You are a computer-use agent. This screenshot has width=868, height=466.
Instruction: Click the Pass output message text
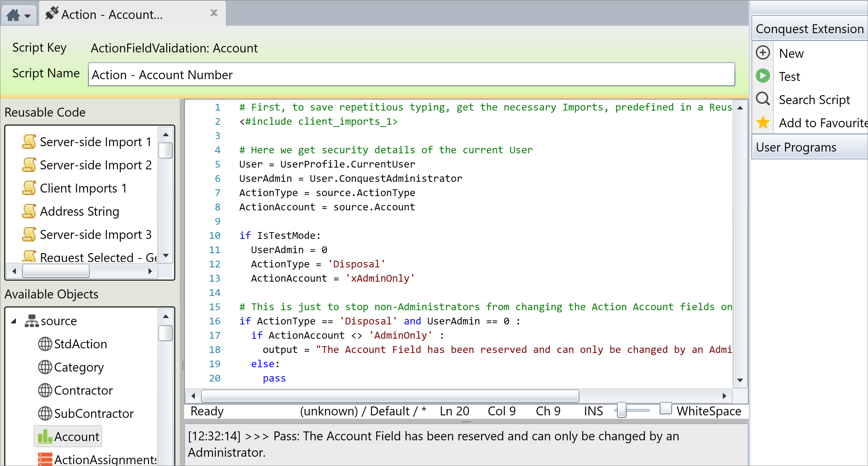click(433, 444)
